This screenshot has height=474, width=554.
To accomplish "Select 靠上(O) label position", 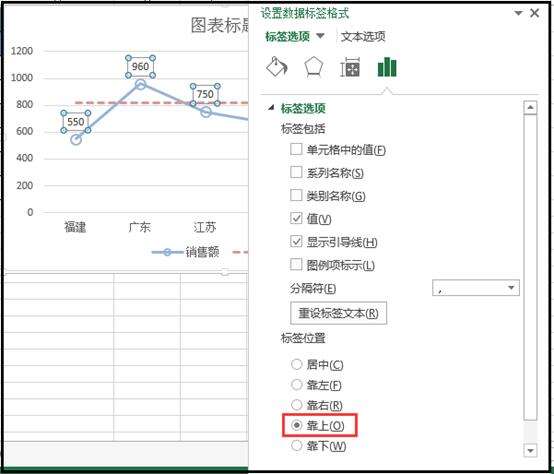I will [296, 425].
